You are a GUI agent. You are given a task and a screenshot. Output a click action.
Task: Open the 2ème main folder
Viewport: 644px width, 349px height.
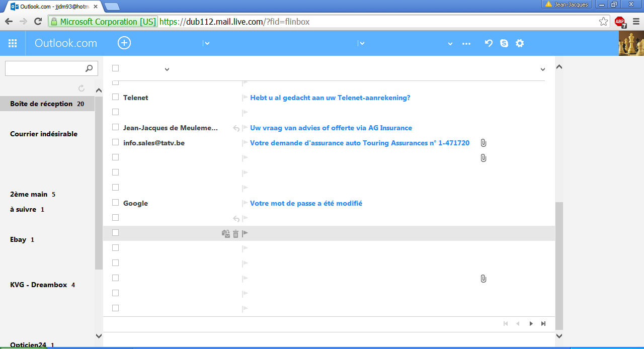29,194
